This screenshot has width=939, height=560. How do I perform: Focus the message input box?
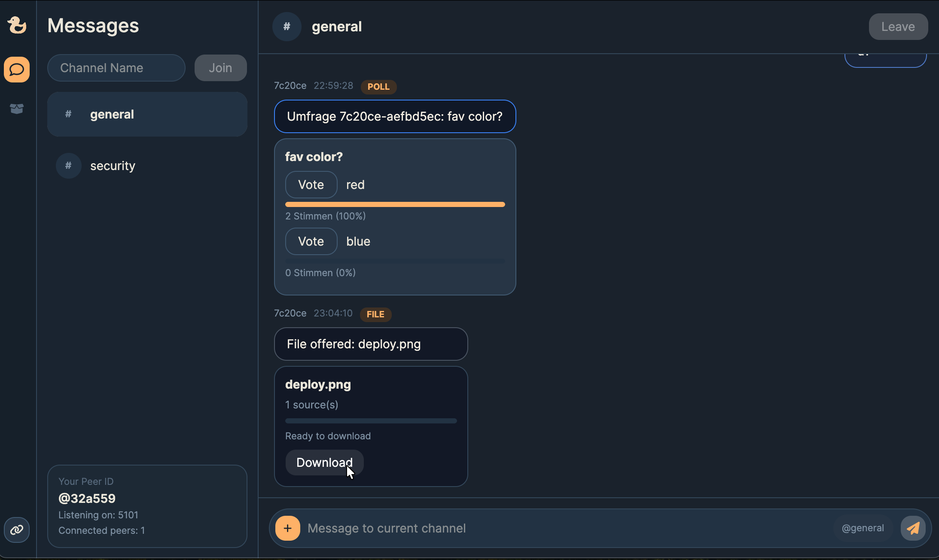(558, 528)
